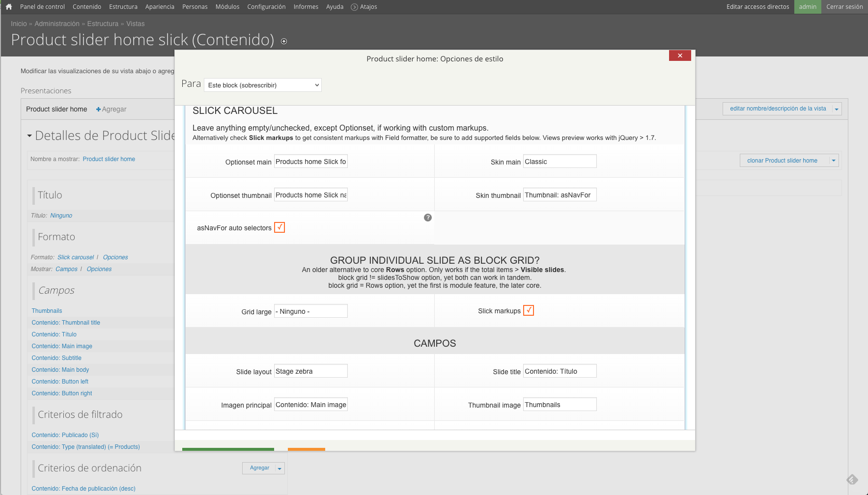Click the feather icon at the bottom right

[x=853, y=479]
